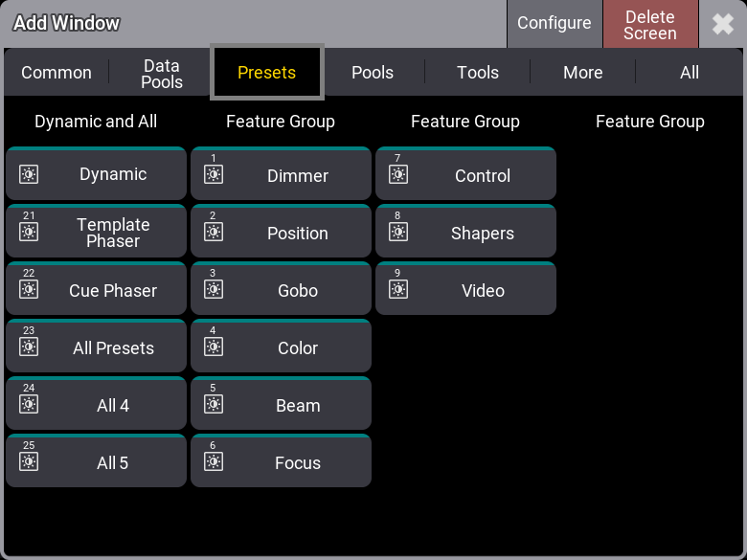
Task: Show the All tab
Action: coord(690,73)
